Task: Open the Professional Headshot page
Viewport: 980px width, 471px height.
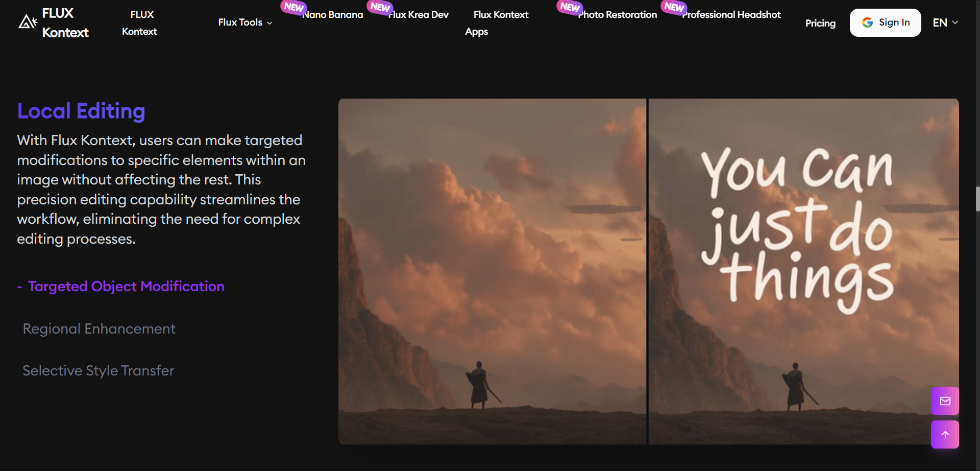Action: pyautogui.click(x=731, y=15)
